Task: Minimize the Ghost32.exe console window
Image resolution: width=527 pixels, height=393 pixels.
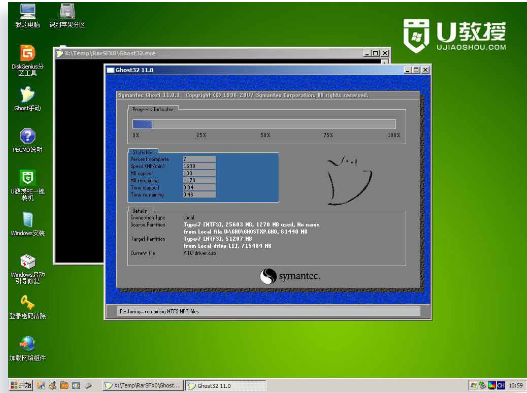Action: [367, 53]
